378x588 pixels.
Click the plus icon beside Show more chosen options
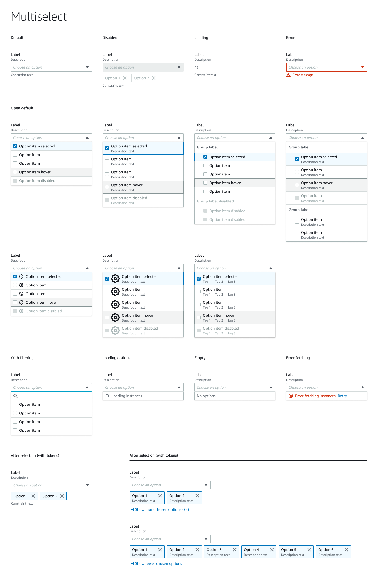[132, 509]
